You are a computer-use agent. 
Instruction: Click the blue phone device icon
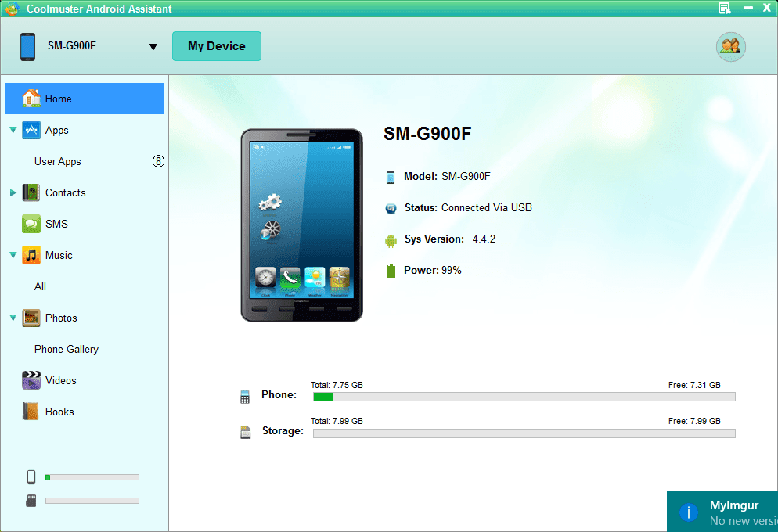pos(28,47)
